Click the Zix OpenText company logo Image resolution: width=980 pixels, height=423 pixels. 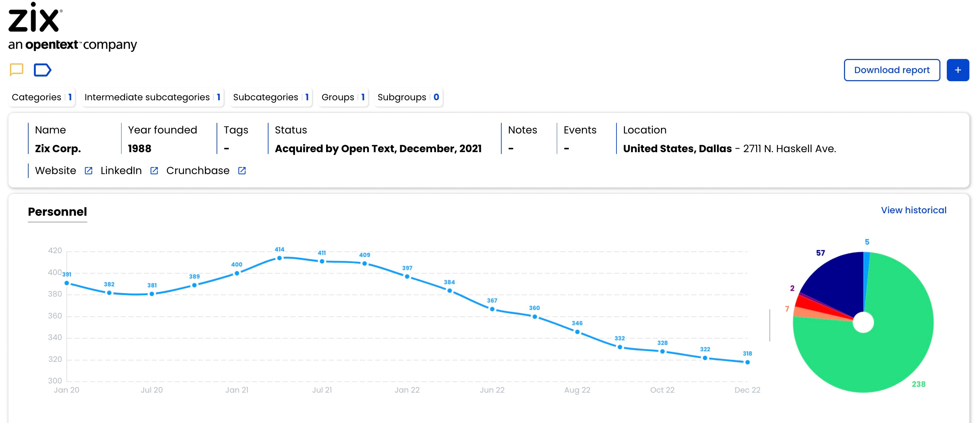point(72,26)
